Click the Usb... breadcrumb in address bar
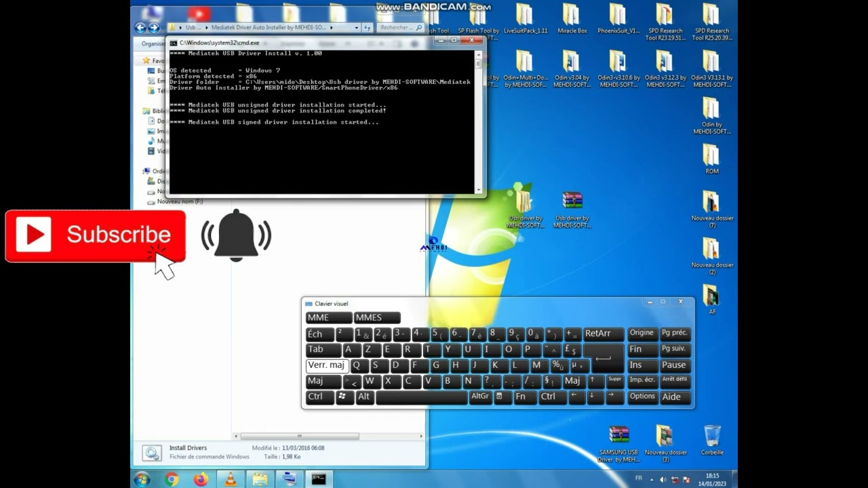This screenshot has width=868, height=488. (193, 28)
